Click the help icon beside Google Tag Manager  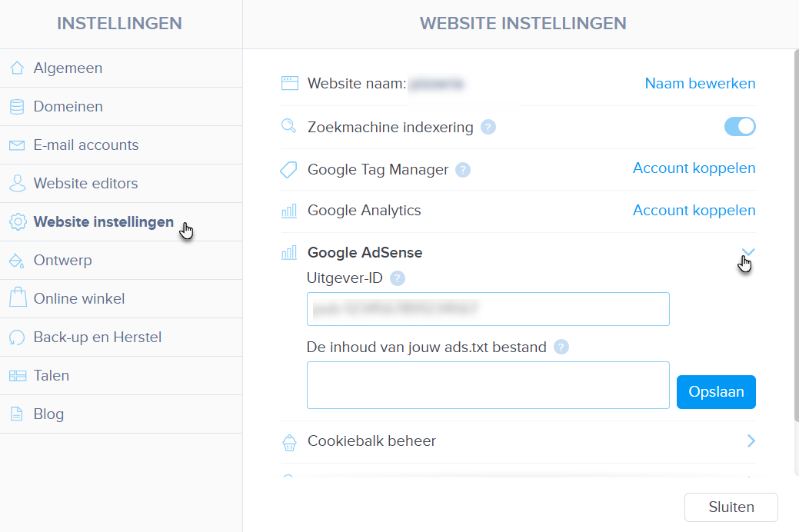coord(462,170)
